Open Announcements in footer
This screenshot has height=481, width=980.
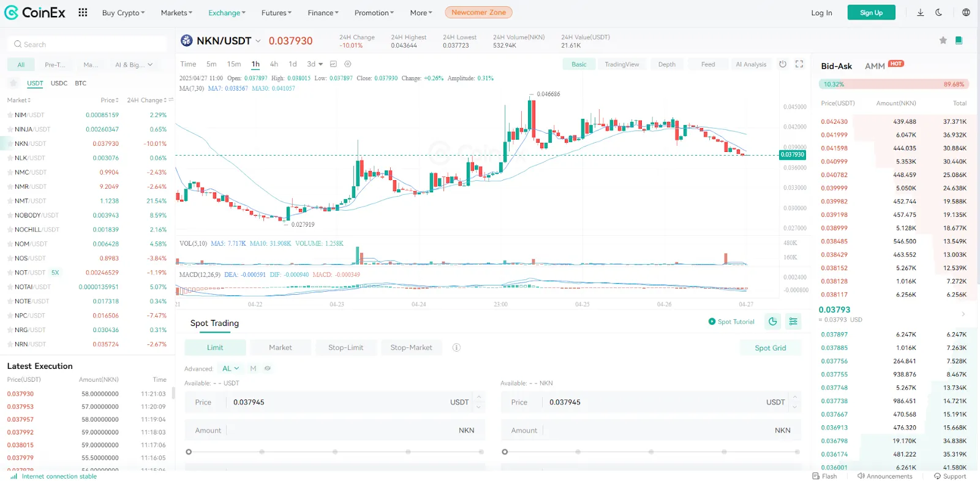click(x=885, y=476)
